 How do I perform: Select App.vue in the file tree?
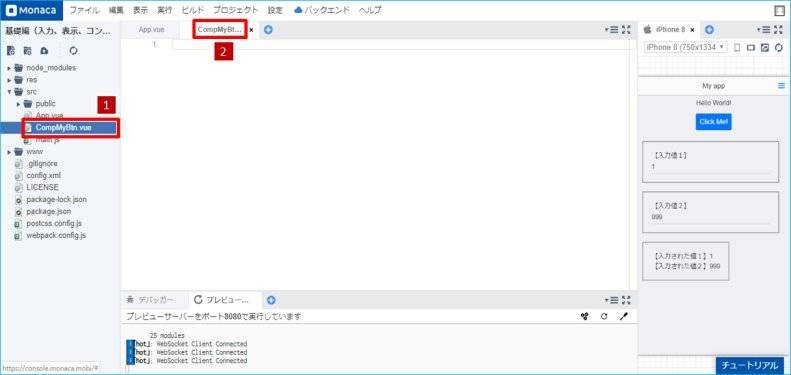tap(49, 116)
